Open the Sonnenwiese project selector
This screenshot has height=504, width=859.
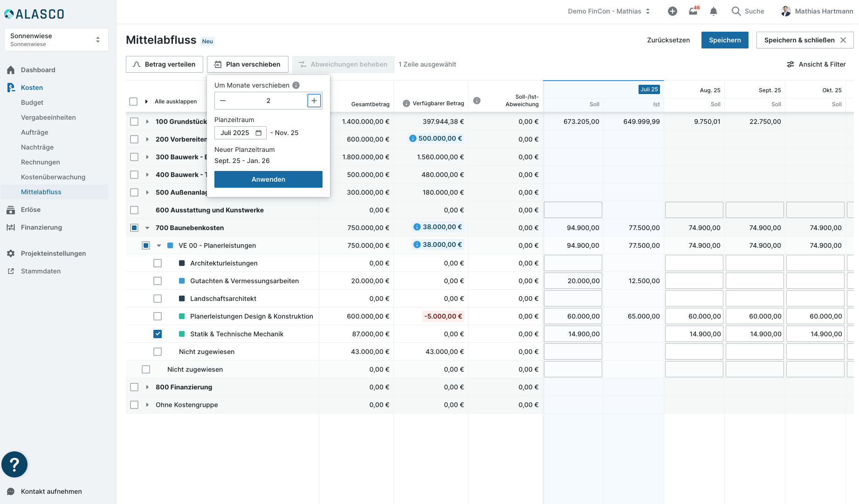point(56,40)
